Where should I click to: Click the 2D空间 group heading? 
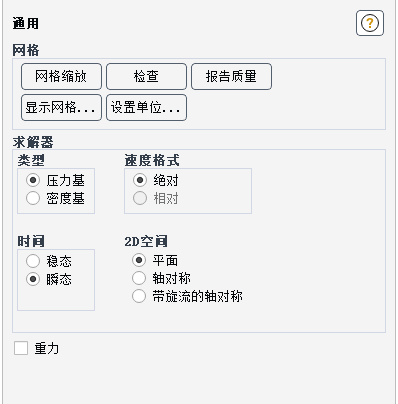tap(146, 241)
